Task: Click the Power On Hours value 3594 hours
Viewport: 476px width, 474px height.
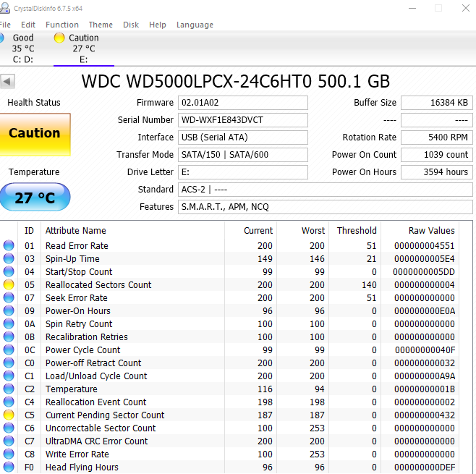Action: pos(436,172)
